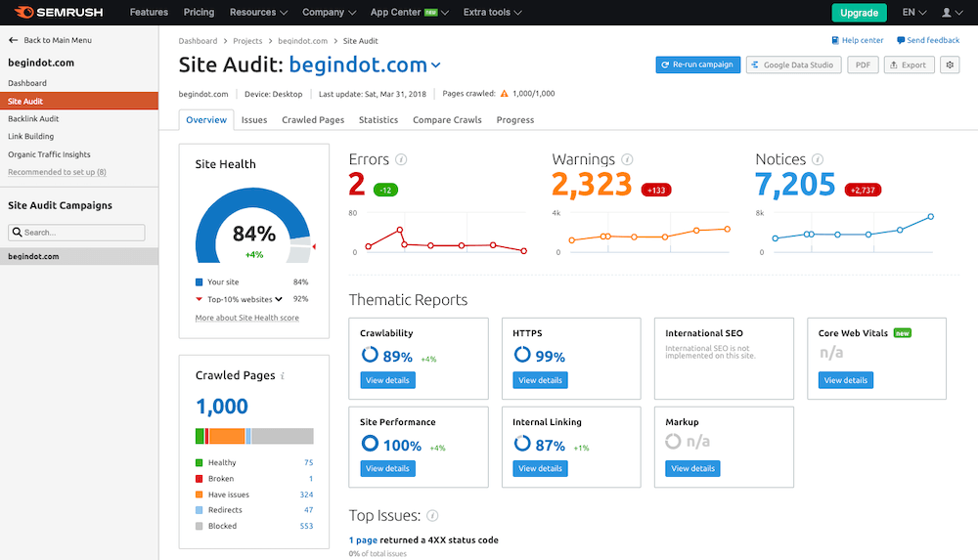Select begindot.com campaign in sidebar list
The width and height of the screenshot is (978, 560).
click(x=79, y=256)
